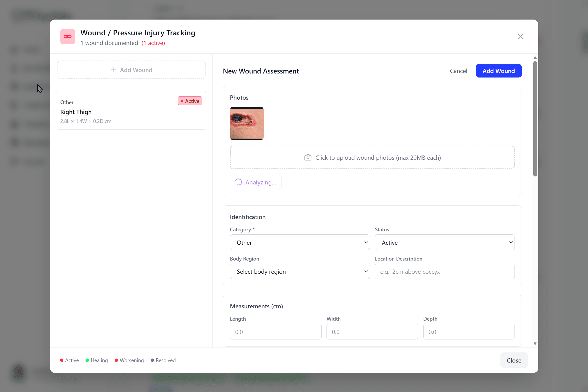This screenshot has width=588, height=392.
Task: Select the Right Thigh wound card
Action: pyautogui.click(x=131, y=110)
